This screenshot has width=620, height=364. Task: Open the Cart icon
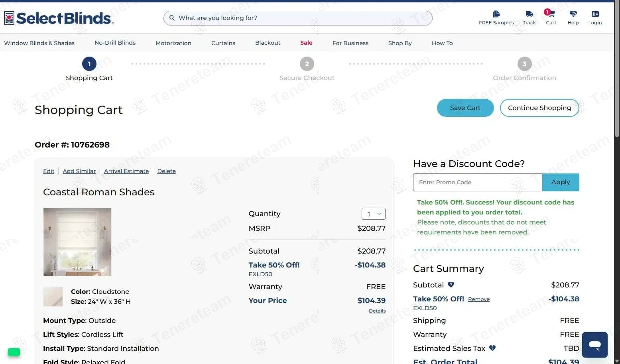(551, 14)
